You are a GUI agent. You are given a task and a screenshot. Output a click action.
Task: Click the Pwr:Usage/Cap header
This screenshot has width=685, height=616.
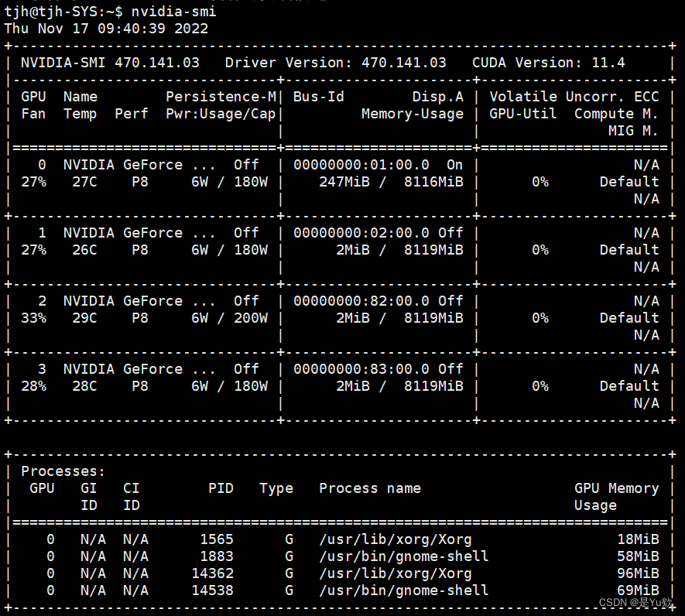pyautogui.click(x=221, y=114)
